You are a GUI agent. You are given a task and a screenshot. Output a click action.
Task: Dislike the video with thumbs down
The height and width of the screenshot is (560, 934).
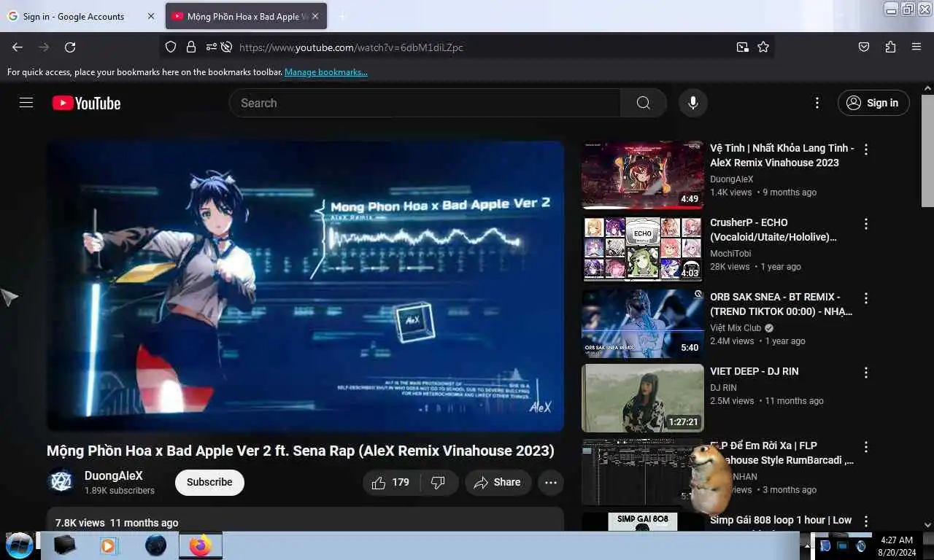point(438,482)
